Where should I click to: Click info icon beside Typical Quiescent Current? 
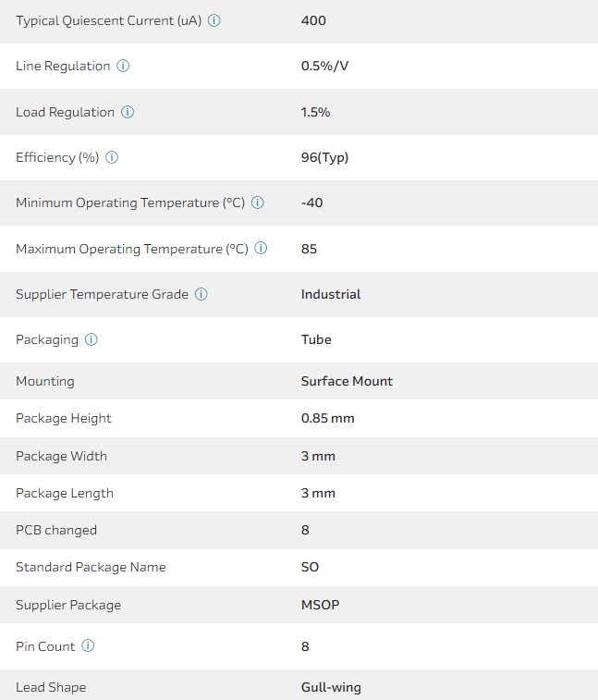point(214,20)
